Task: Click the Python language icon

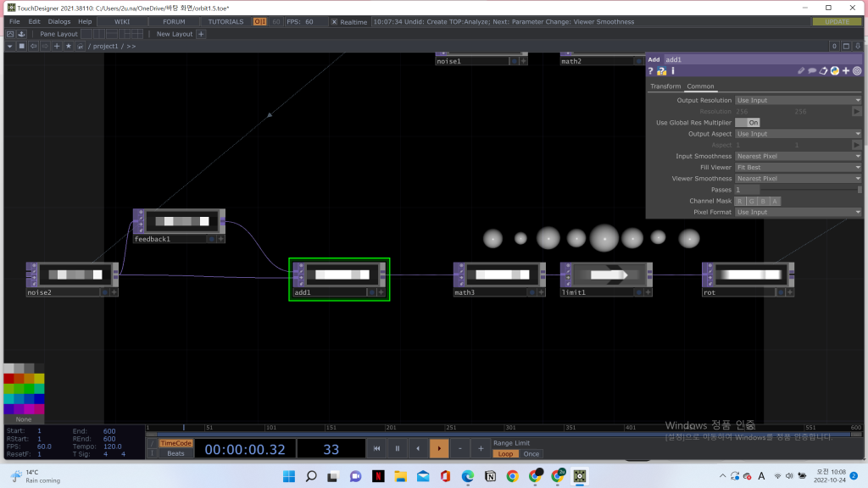Action: click(835, 71)
